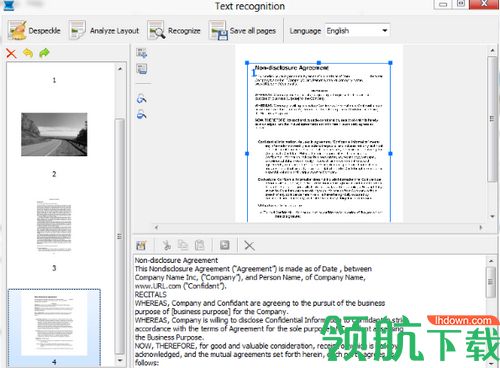This screenshot has width=500, height=368.
Task: Click the thumbnail panel scrollbar thumb
Action: pos(120,236)
